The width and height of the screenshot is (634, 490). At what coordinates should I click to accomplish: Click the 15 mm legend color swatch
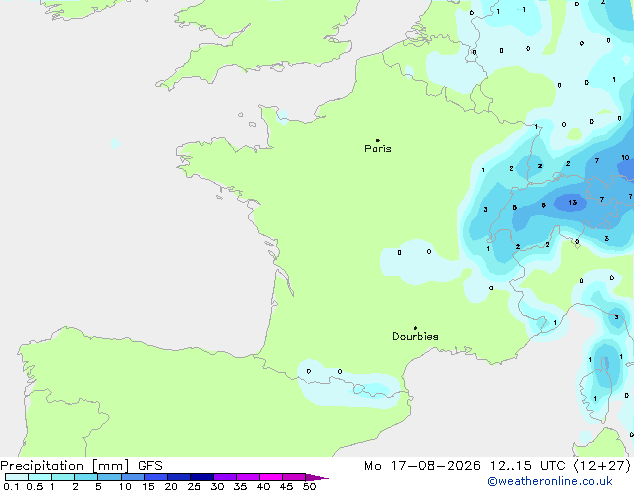(x=156, y=477)
